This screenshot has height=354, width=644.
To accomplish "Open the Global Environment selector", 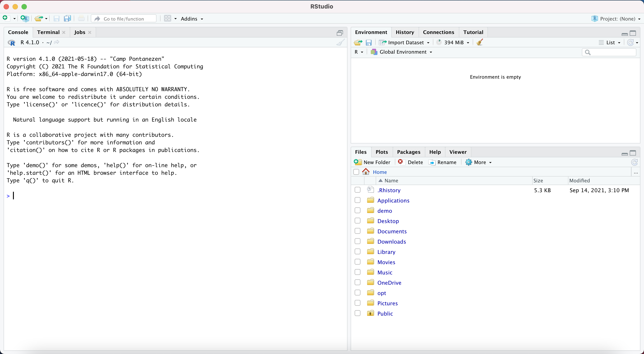I will (x=402, y=52).
